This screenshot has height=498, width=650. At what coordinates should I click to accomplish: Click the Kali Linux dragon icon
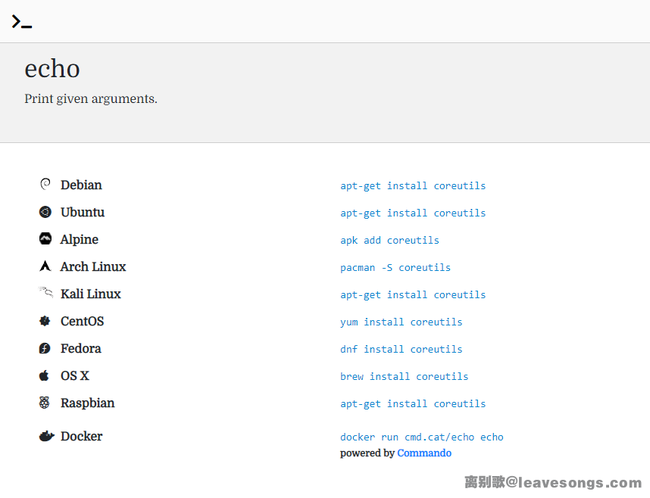coord(45,293)
